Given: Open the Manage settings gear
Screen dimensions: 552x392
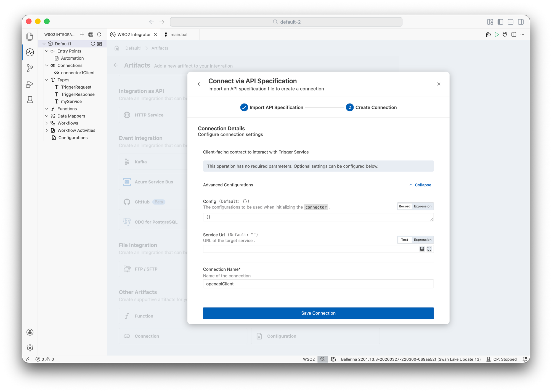Looking at the screenshot, I should (30, 348).
